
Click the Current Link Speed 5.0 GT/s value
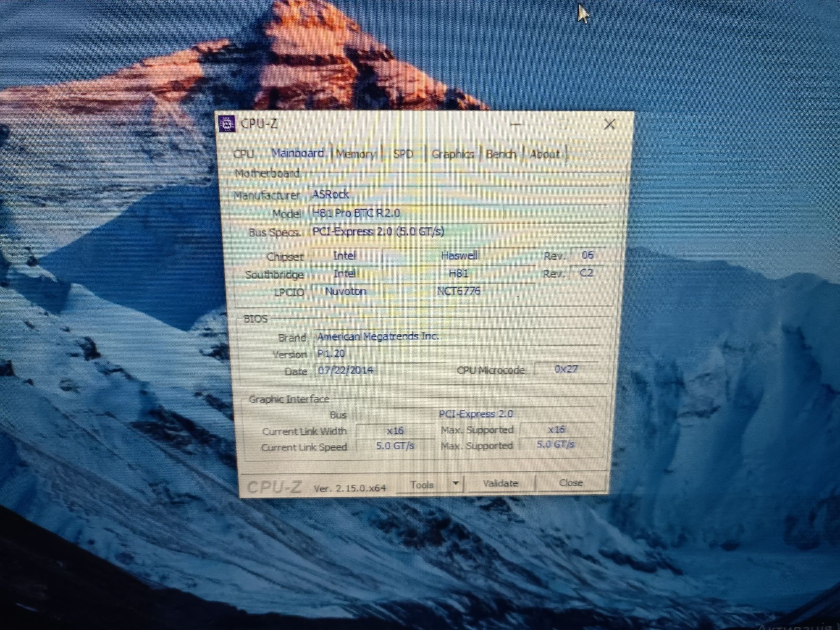tap(395, 446)
